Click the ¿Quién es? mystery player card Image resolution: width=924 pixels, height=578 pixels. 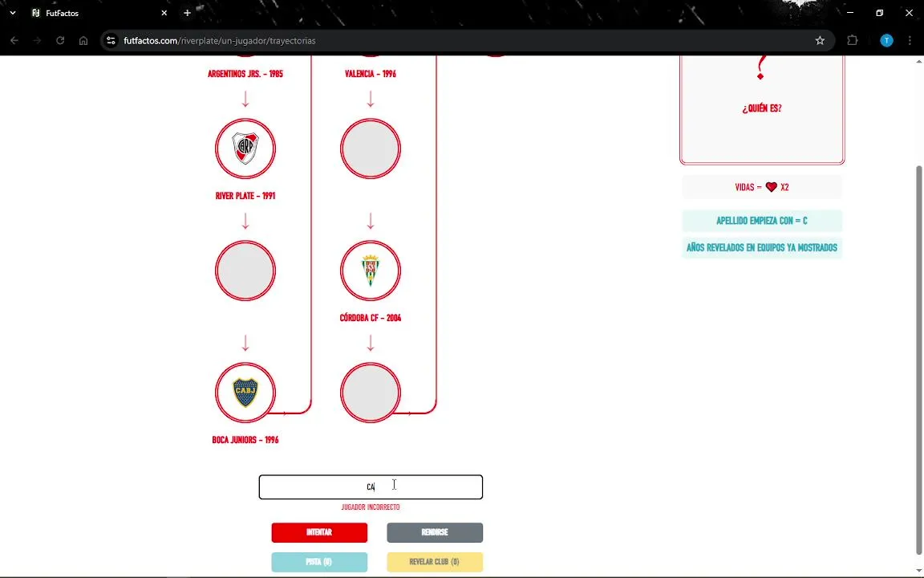pyautogui.click(x=762, y=109)
